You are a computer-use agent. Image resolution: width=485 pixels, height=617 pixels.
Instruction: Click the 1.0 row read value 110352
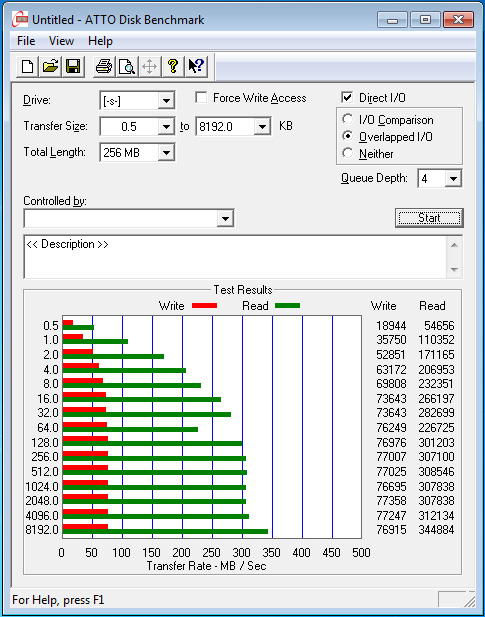(436, 340)
